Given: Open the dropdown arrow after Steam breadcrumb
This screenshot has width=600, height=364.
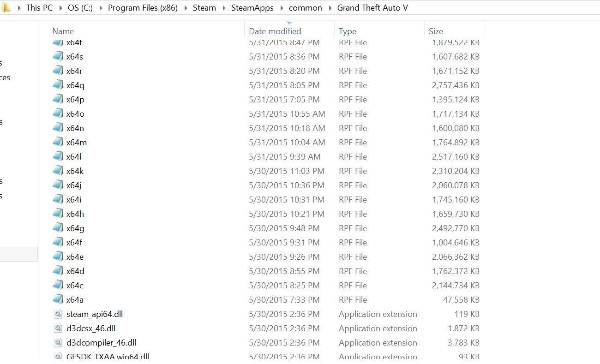Looking at the screenshot, I should pyautogui.click(x=223, y=8).
